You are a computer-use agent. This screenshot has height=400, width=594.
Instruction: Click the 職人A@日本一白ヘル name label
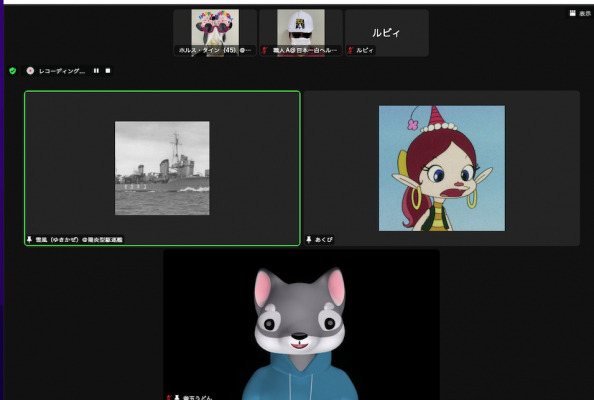(x=305, y=50)
